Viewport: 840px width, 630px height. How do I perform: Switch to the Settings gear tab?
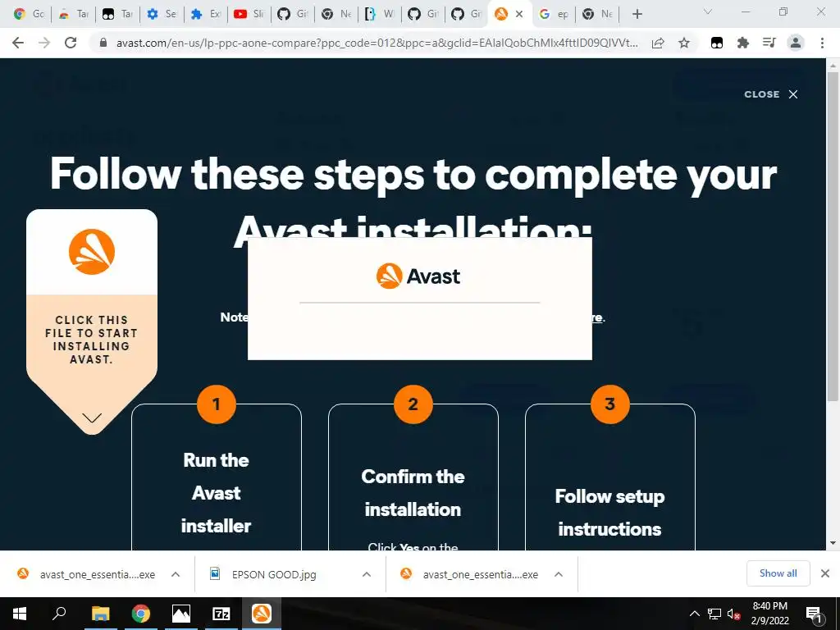point(162,15)
